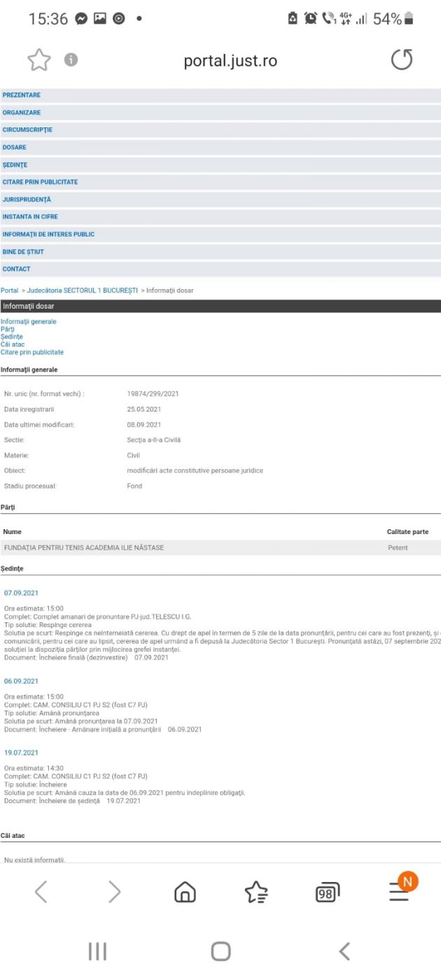Open the PREZENTARE menu item
This screenshot has width=441, height=980.
[x=22, y=95]
